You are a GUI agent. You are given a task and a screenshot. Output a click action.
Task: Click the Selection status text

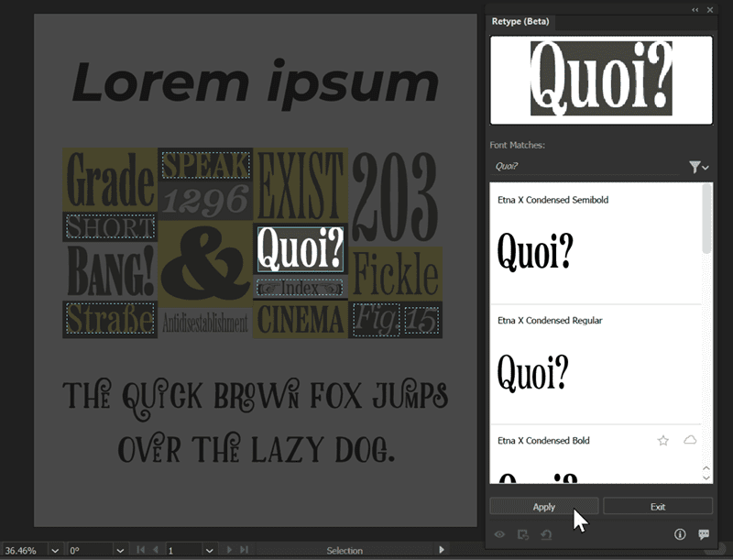tap(345, 551)
